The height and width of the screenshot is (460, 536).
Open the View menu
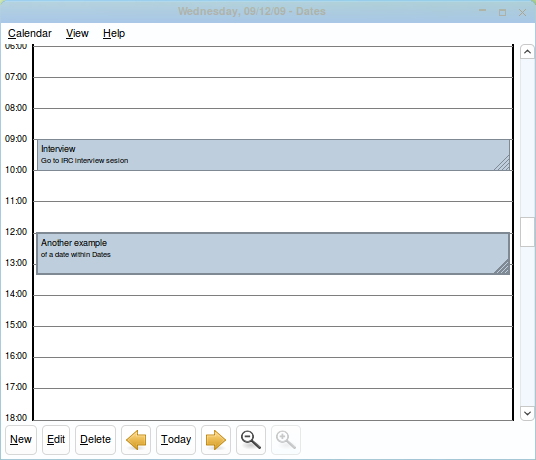pyautogui.click(x=77, y=33)
